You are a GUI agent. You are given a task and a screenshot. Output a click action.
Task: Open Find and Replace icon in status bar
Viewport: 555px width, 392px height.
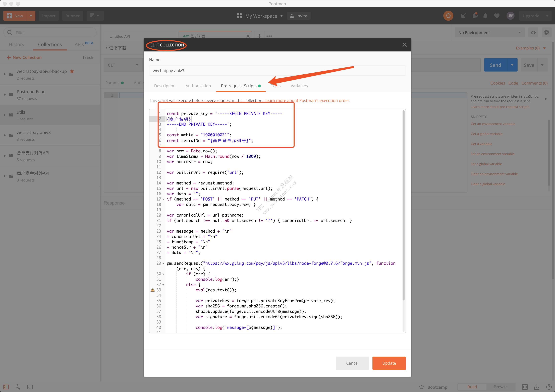click(x=18, y=387)
